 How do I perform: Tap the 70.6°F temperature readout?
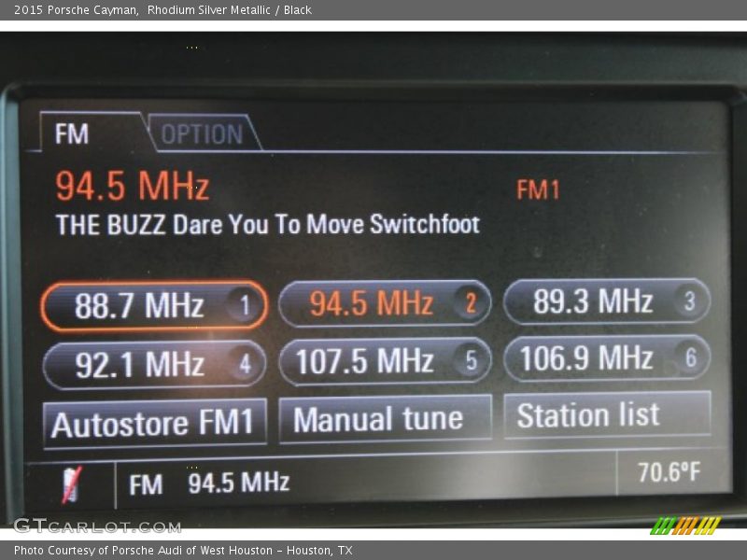669,472
